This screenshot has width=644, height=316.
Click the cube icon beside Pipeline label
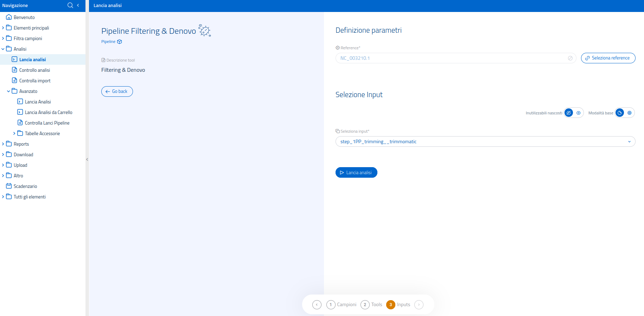coord(120,42)
